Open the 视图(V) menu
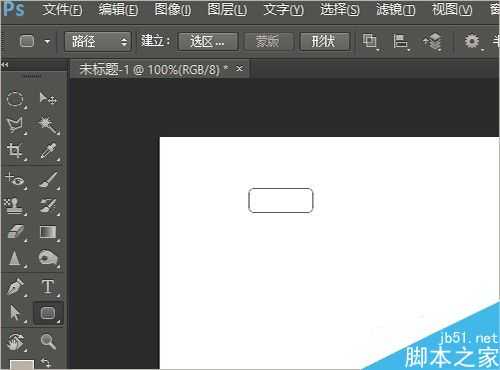This screenshot has height=370, width=500. click(452, 9)
